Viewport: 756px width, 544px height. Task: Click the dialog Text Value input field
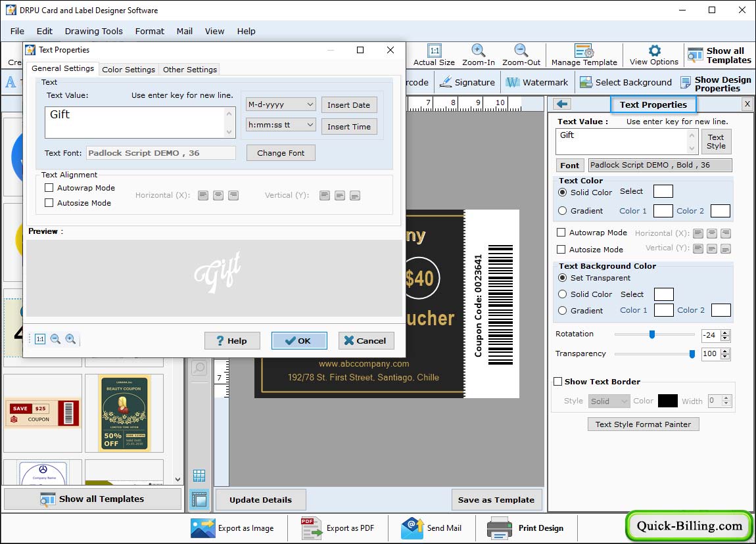(140, 122)
